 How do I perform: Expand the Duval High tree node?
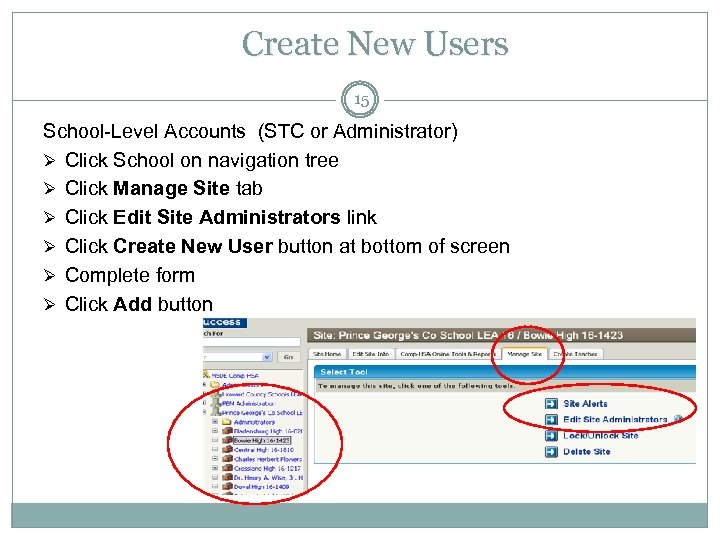pos(215,486)
